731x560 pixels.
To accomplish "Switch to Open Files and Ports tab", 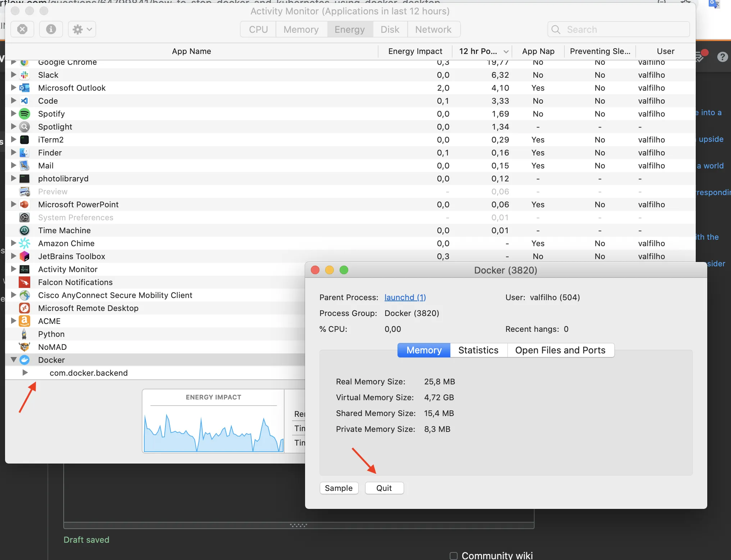I will 560,350.
